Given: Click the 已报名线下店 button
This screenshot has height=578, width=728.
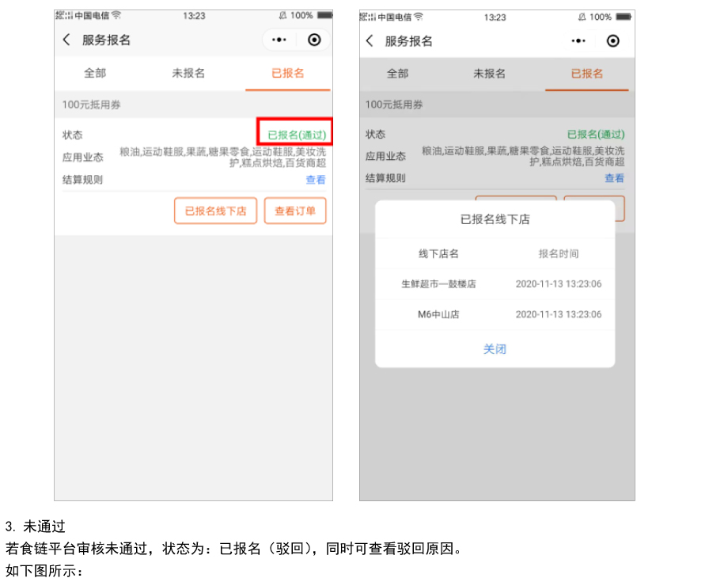Looking at the screenshot, I should click(215, 211).
